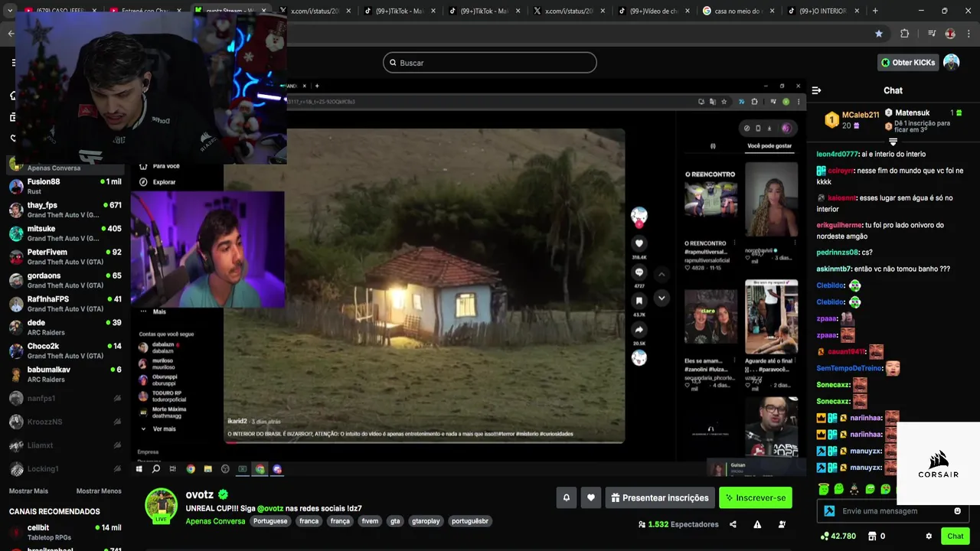Open gordaons channel in sidebar
Image resolution: width=980 pixels, height=551 pixels.
coord(65,280)
